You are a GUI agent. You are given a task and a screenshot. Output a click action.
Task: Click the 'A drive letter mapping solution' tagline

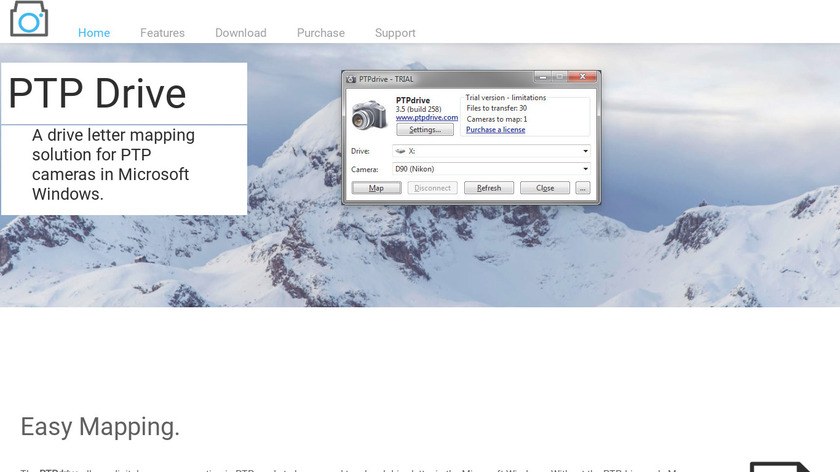point(113,164)
